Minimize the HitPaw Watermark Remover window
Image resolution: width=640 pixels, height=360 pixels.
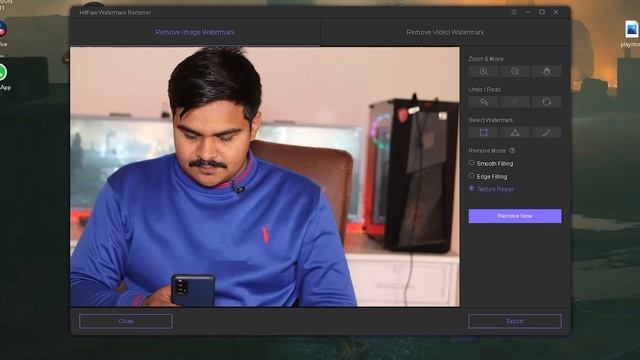click(528, 12)
